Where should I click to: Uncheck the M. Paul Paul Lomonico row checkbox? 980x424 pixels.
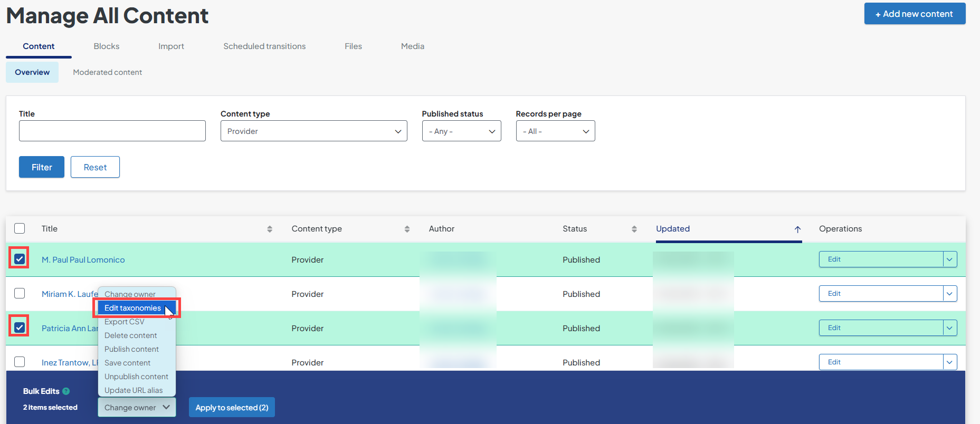pos(20,259)
